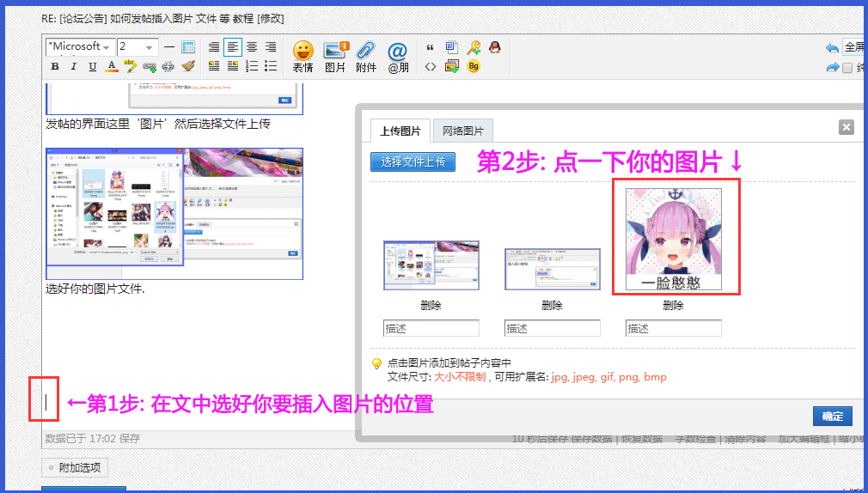Switch to the 网络图片 tab
Viewport: 868px width, 493px height.
462,131
